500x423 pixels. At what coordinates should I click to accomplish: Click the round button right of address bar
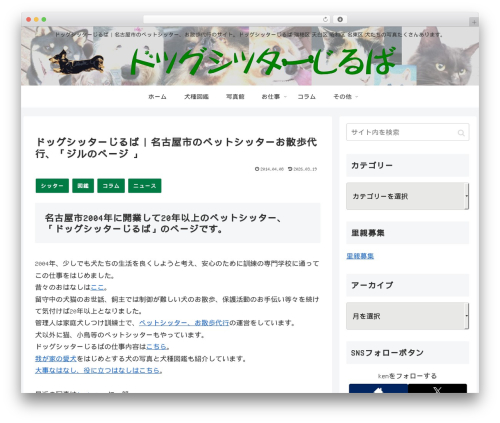pyautogui.click(x=340, y=19)
